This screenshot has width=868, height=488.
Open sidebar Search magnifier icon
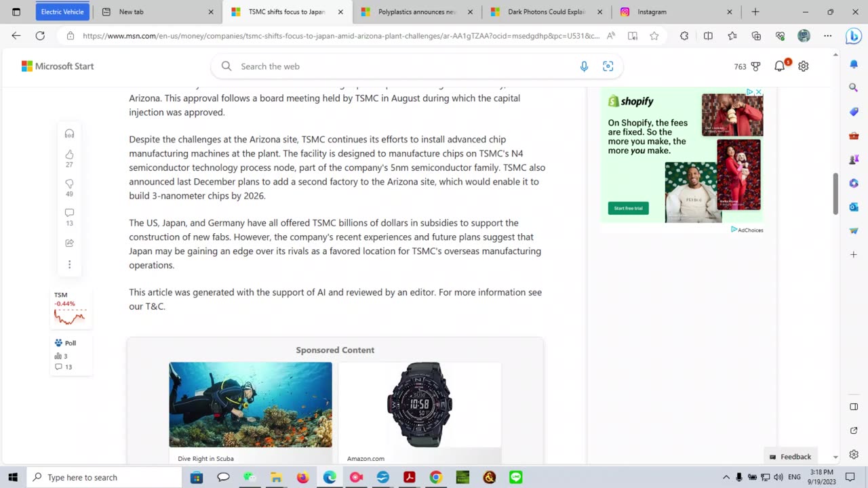pos(854,87)
